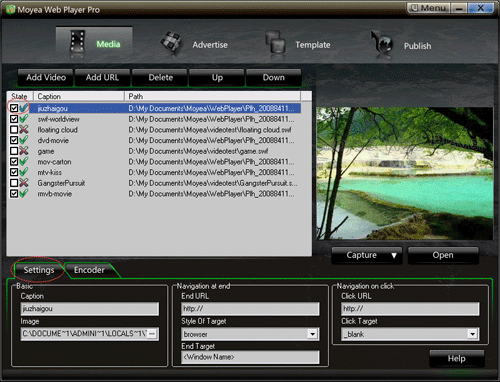The width and height of the screenshot is (500, 382).
Task: Click the Delete button
Action: pyautogui.click(x=160, y=78)
